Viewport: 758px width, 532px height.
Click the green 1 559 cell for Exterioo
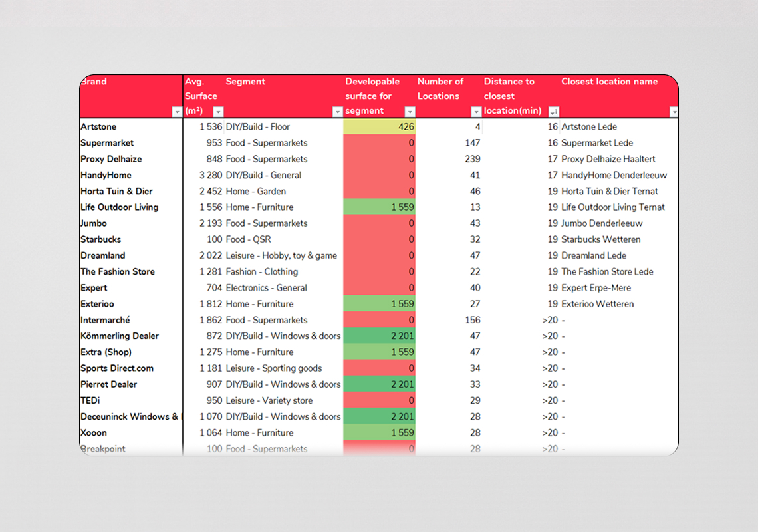pyautogui.click(x=380, y=304)
